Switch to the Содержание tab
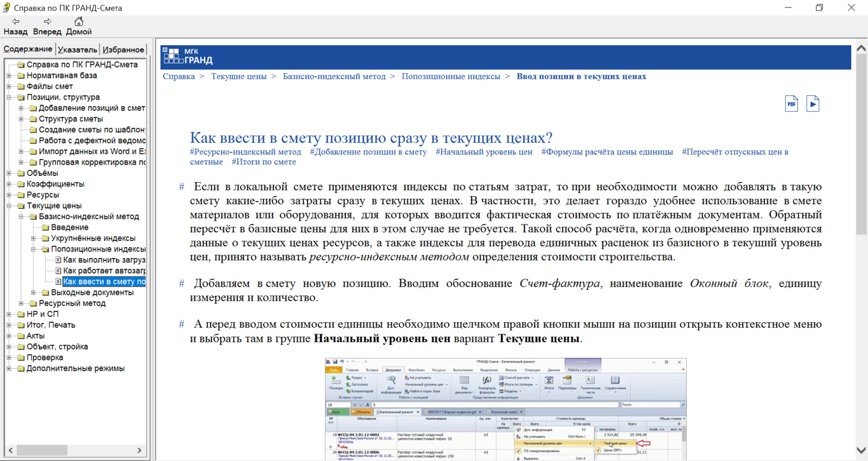Viewport: 868px width, 461px height. tap(28, 49)
